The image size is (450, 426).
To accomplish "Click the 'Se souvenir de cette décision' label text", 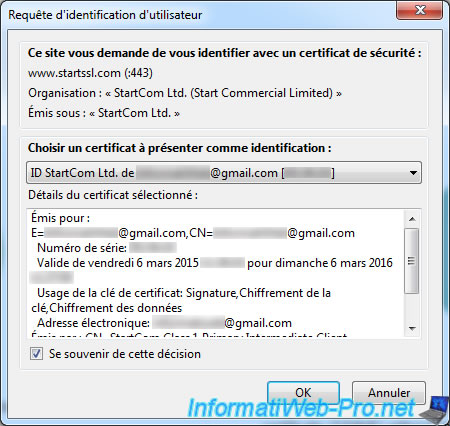I will (125, 354).
